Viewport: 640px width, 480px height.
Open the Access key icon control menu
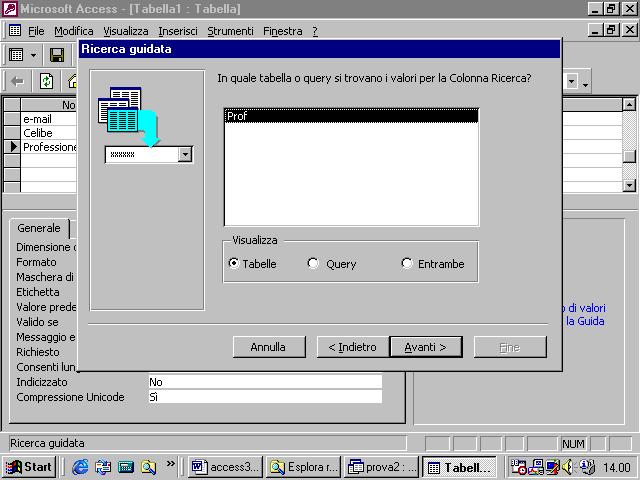(10, 9)
